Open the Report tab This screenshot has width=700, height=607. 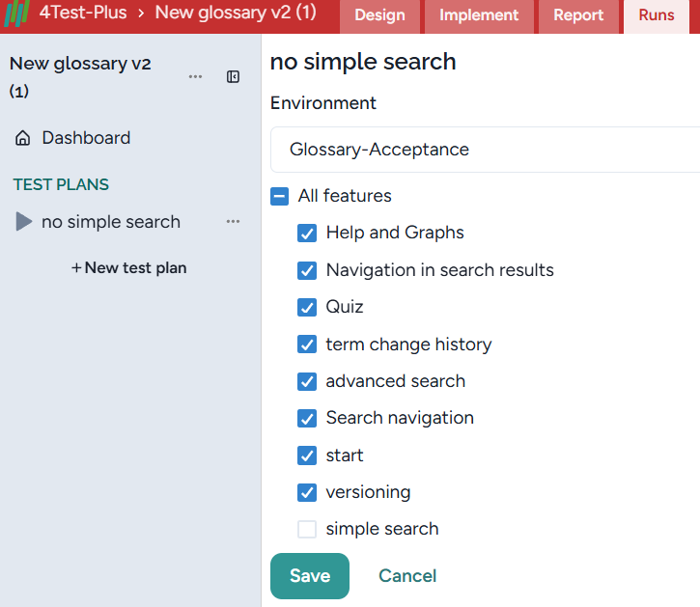click(x=578, y=15)
